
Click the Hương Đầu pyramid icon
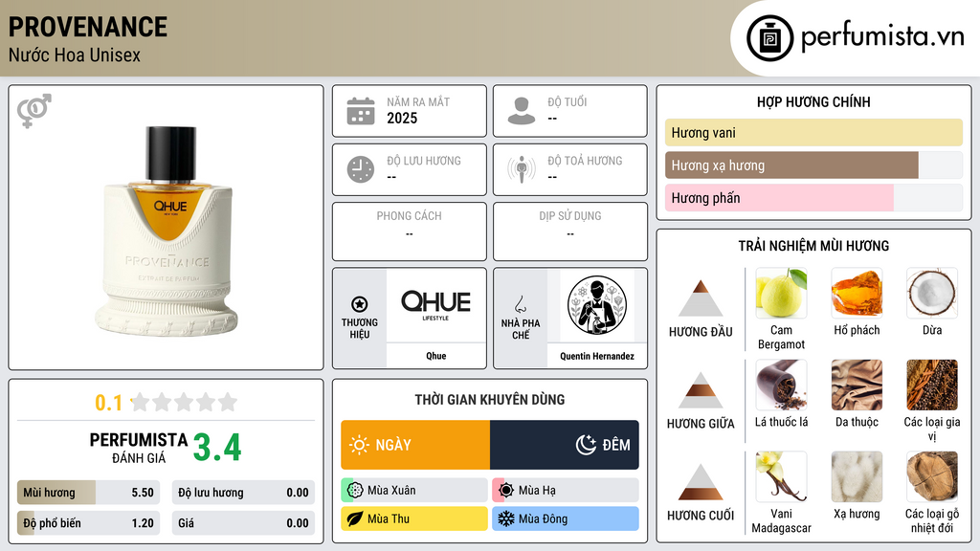701,298
